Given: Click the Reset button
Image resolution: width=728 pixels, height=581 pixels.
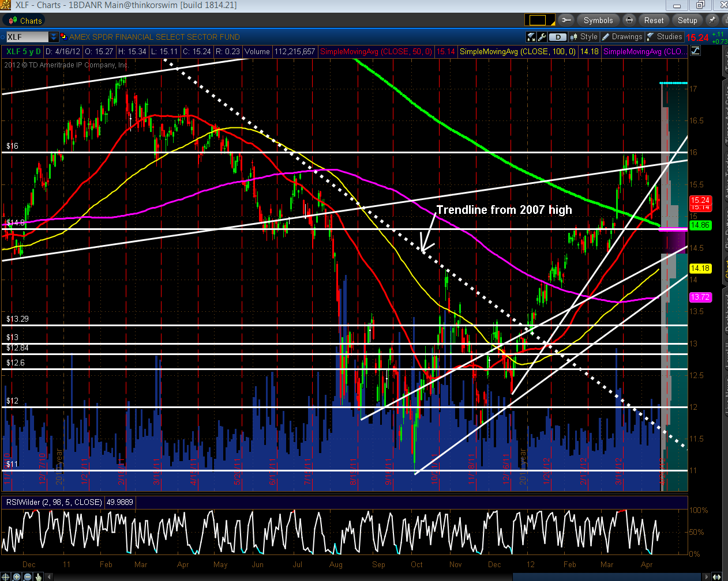Looking at the screenshot, I should point(654,20).
